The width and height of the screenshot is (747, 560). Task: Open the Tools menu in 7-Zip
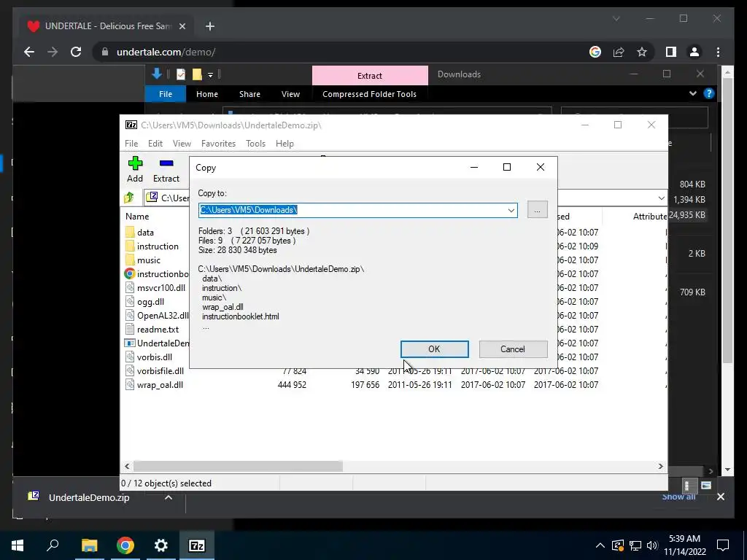(256, 144)
